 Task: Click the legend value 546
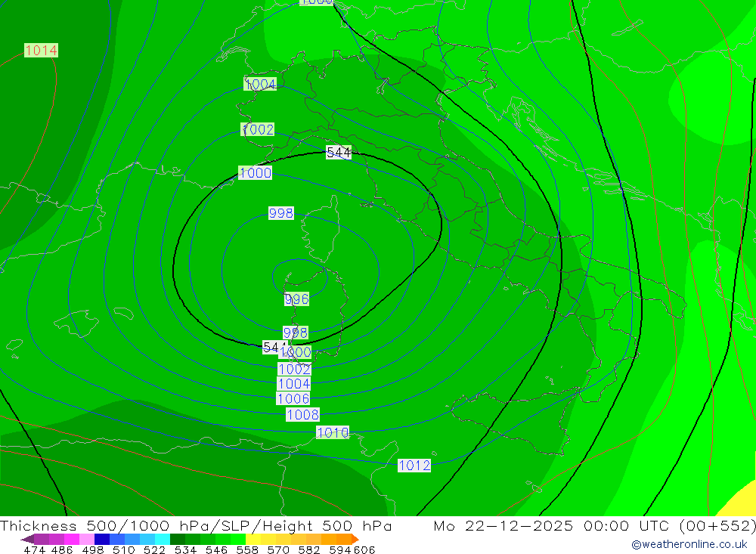click(x=216, y=549)
